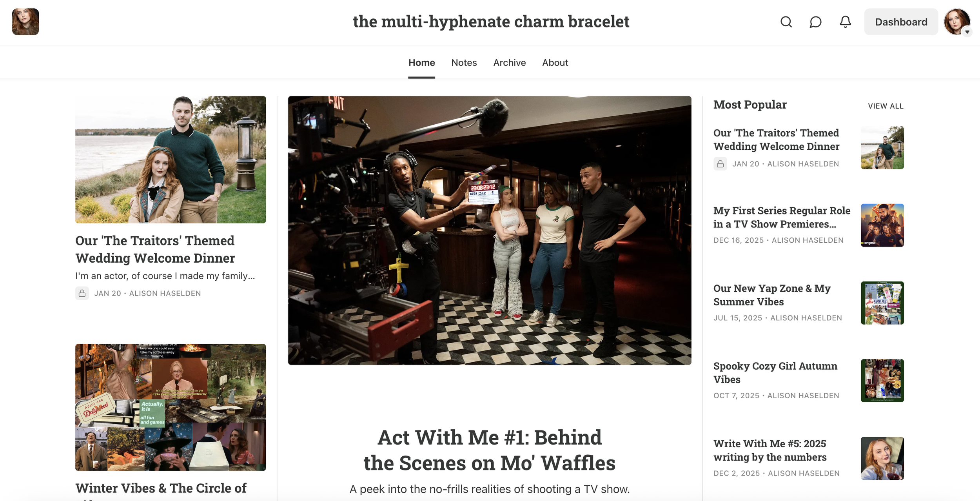Image resolution: width=980 pixels, height=501 pixels.
Task: Open the notifications bell icon
Action: [x=845, y=22]
